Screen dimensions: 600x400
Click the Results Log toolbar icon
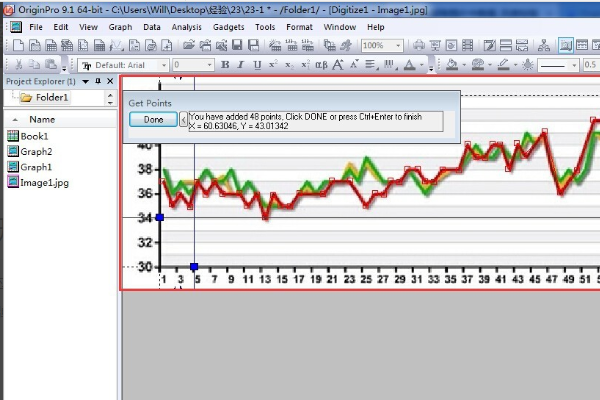click(582, 45)
